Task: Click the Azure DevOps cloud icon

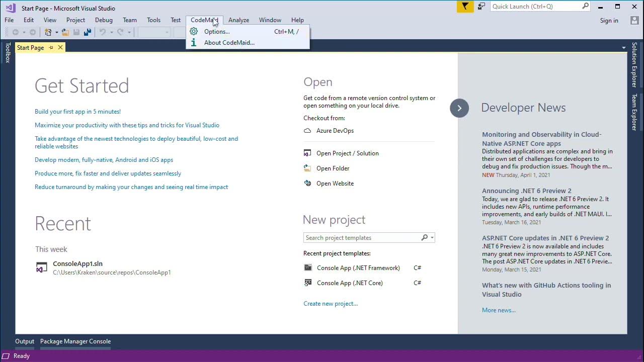Action: [x=307, y=131]
